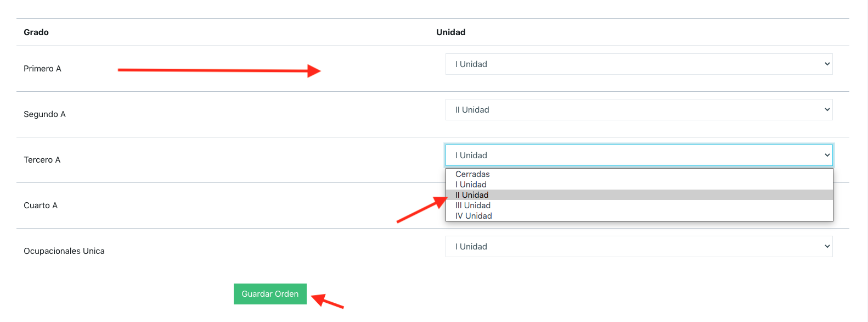868x322 pixels.
Task: Click the Unidad column header
Action: (x=451, y=32)
